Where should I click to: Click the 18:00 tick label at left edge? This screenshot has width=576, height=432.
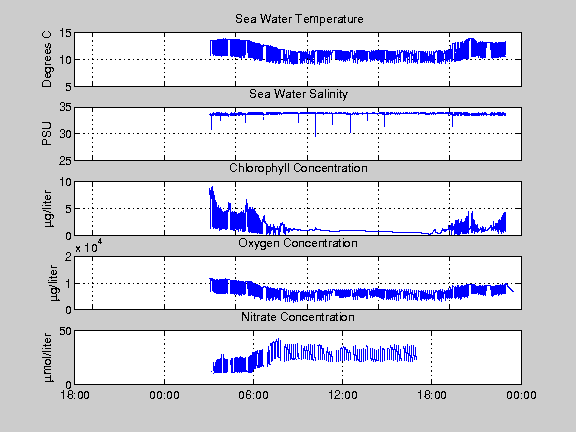pos(75,395)
